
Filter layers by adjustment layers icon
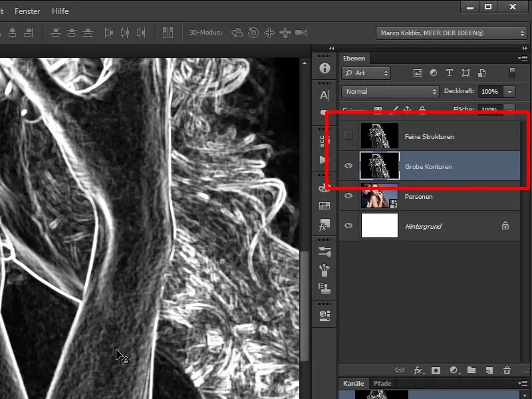[x=434, y=72]
